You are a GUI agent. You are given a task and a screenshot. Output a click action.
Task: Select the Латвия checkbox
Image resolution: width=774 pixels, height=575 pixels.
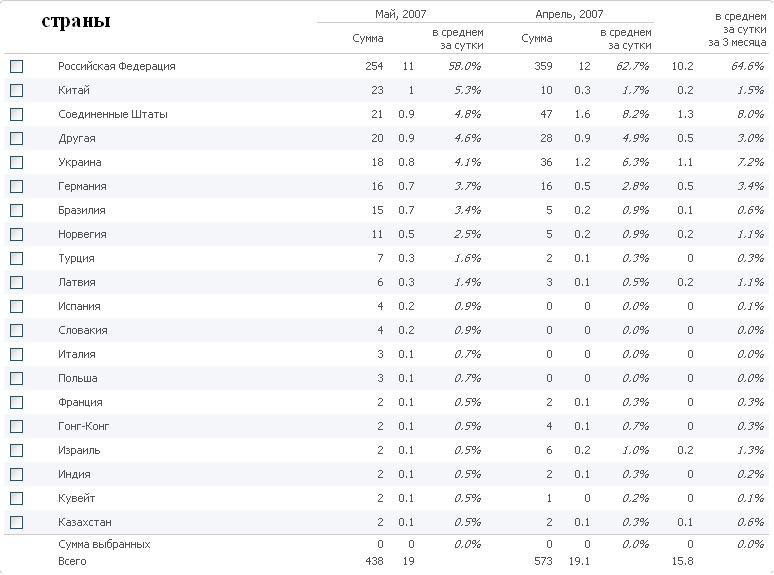16,282
